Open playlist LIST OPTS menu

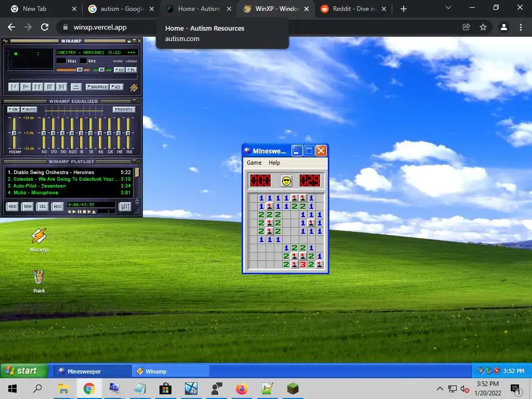pyautogui.click(x=125, y=207)
